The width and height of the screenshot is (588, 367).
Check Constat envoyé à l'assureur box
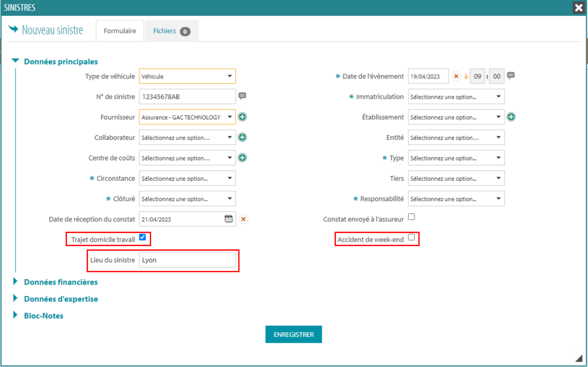pyautogui.click(x=412, y=217)
